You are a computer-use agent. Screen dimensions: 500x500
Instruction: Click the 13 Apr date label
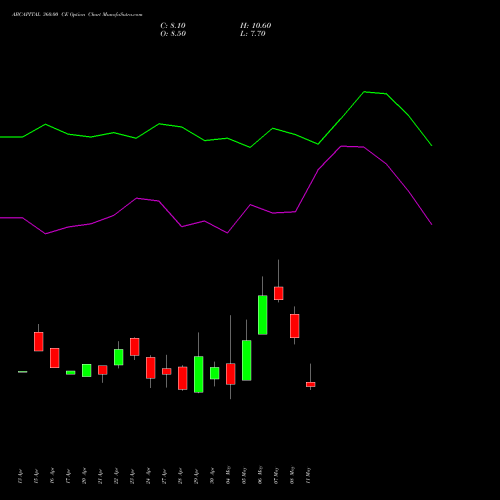coord(20,476)
